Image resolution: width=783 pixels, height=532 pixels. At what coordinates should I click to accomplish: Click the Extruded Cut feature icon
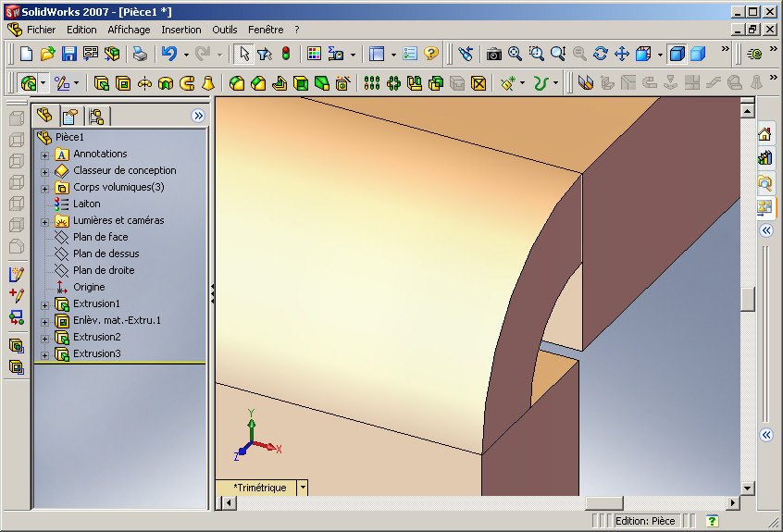point(123,83)
